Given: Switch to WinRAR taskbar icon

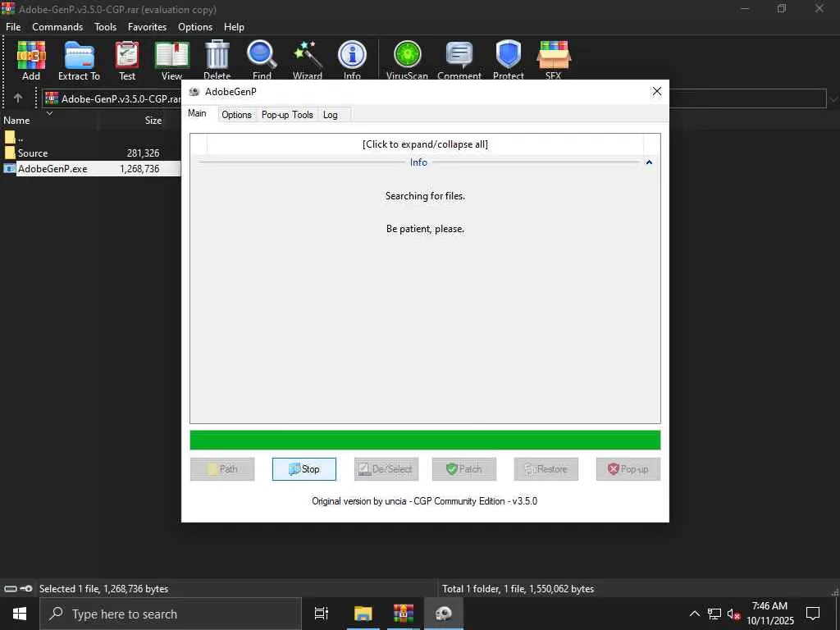Looking at the screenshot, I should tap(404, 614).
